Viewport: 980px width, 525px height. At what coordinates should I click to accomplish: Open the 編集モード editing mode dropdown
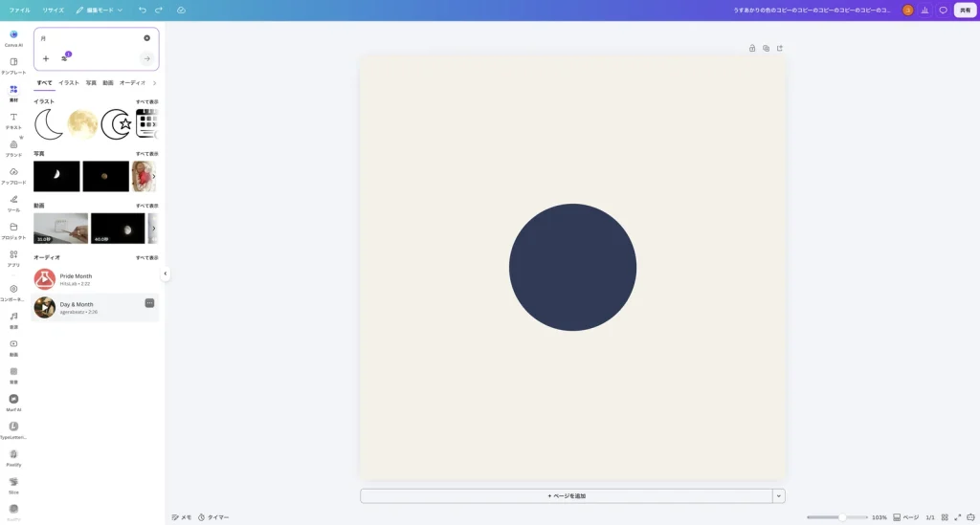click(100, 10)
